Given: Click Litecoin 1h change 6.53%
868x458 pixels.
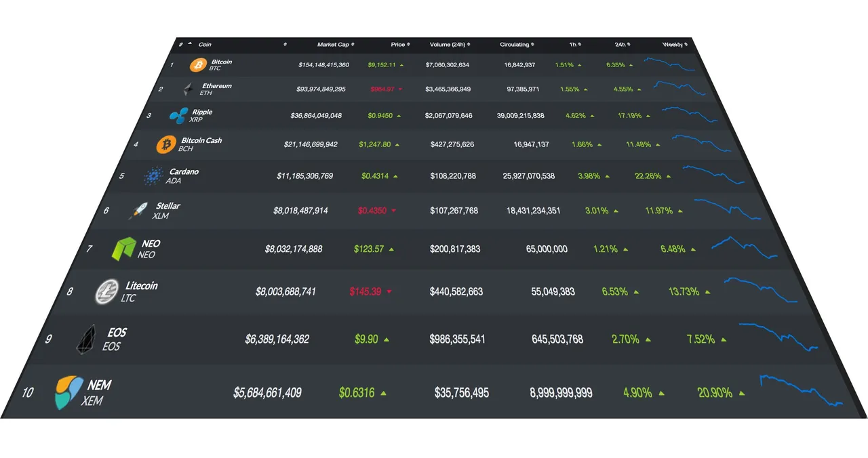Looking at the screenshot, I should pos(615,292).
